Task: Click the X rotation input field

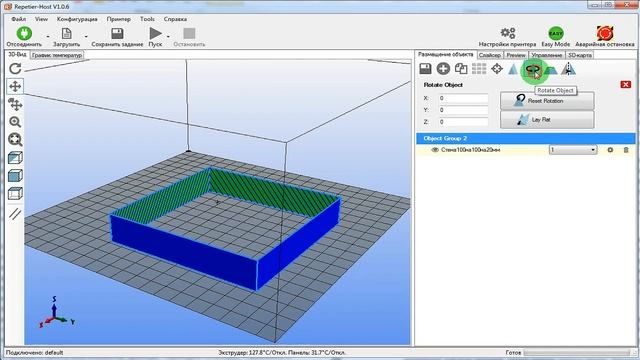Action: [x=463, y=98]
